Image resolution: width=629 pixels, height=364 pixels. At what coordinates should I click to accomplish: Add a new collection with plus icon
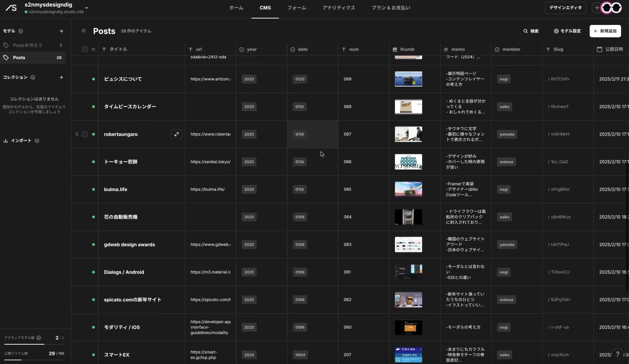[x=61, y=77]
